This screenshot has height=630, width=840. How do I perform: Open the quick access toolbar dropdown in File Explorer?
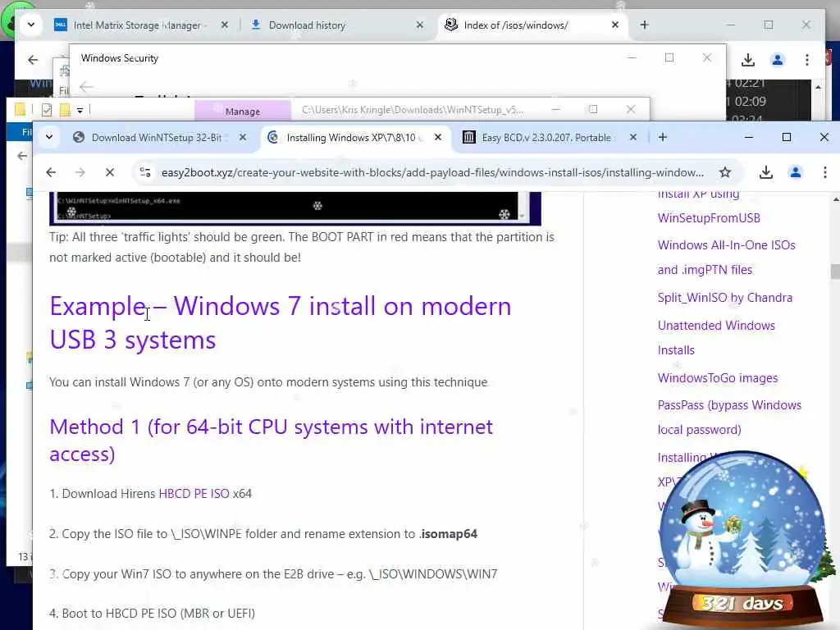(x=80, y=111)
